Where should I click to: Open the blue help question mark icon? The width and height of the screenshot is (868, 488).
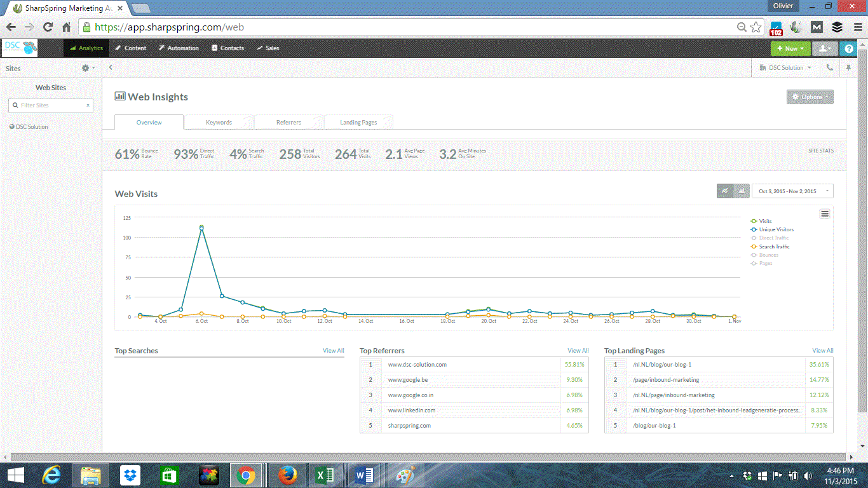(848, 48)
